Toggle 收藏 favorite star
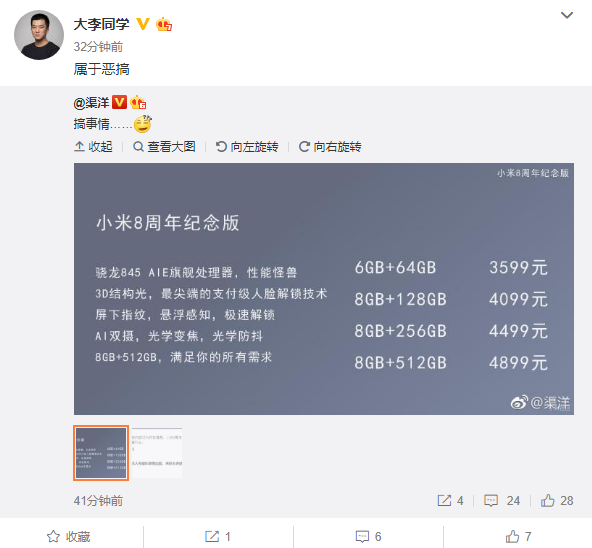Viewport: 592px width, 548px height. click(68, 536)
